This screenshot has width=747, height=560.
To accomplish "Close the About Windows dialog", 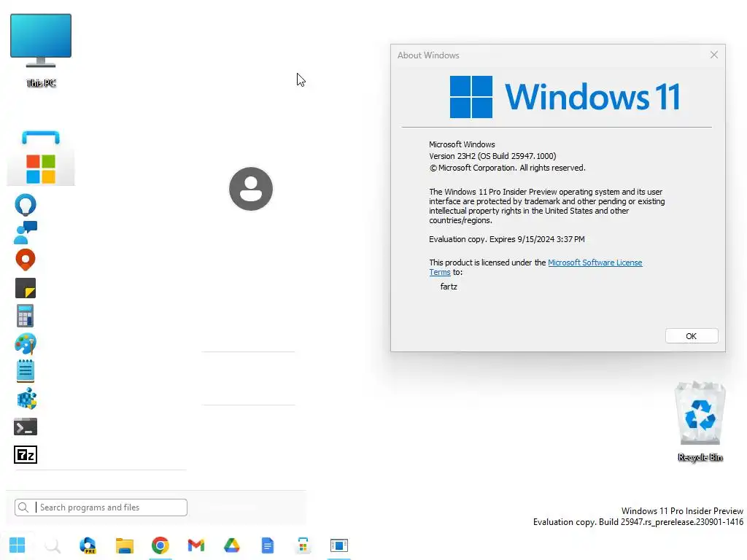I will (x=713, y=55).
